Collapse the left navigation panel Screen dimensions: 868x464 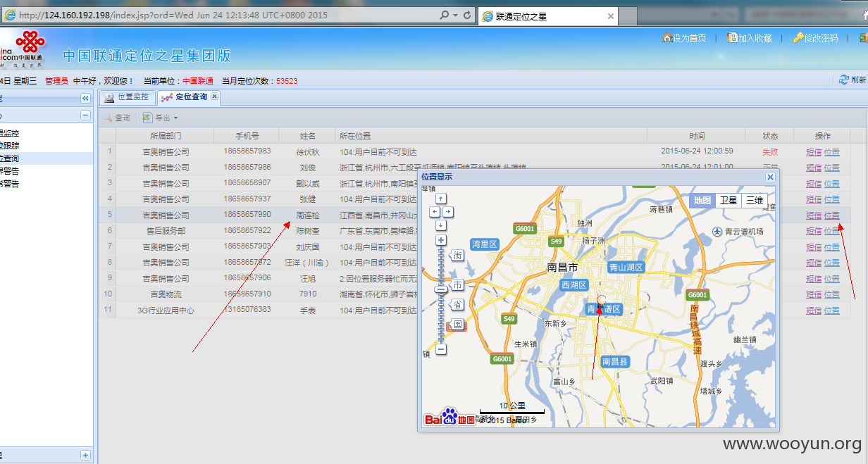click(x=85, y=99)
